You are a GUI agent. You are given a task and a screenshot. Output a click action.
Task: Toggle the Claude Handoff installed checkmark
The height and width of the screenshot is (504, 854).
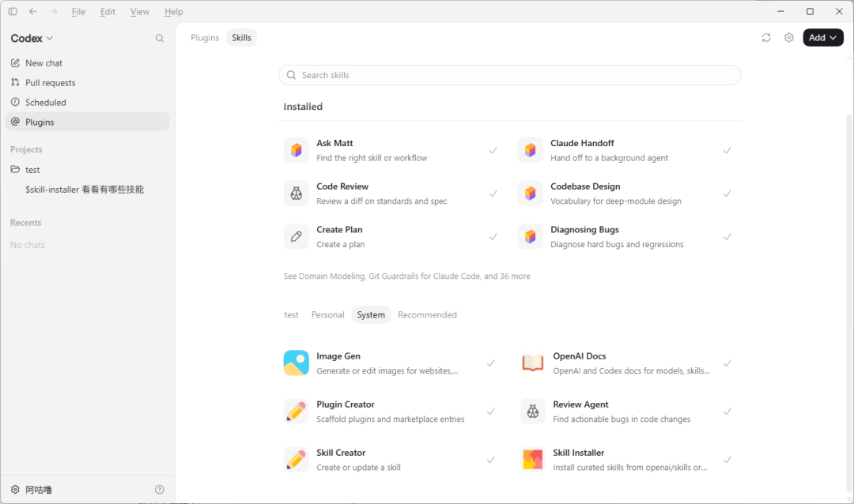[x=727, y=150]
